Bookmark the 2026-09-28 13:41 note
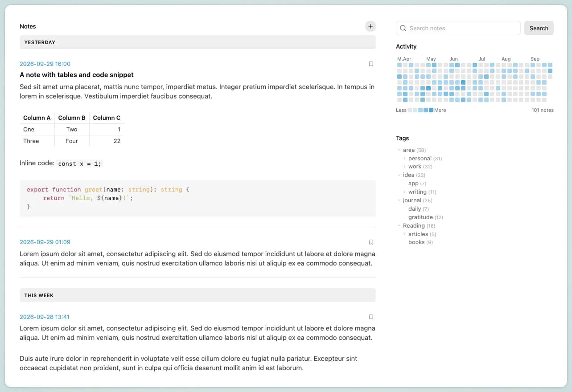The image size is (572, 392). [x=371, y=317]
